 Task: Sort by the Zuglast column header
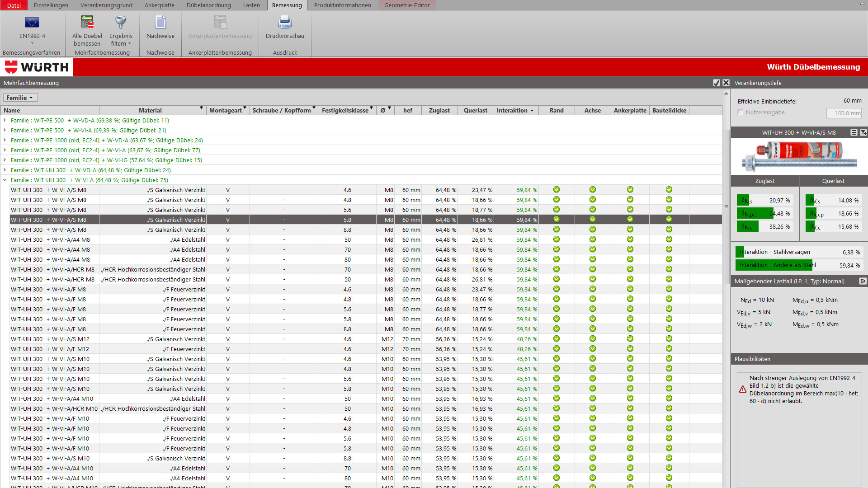pos(439,110)
